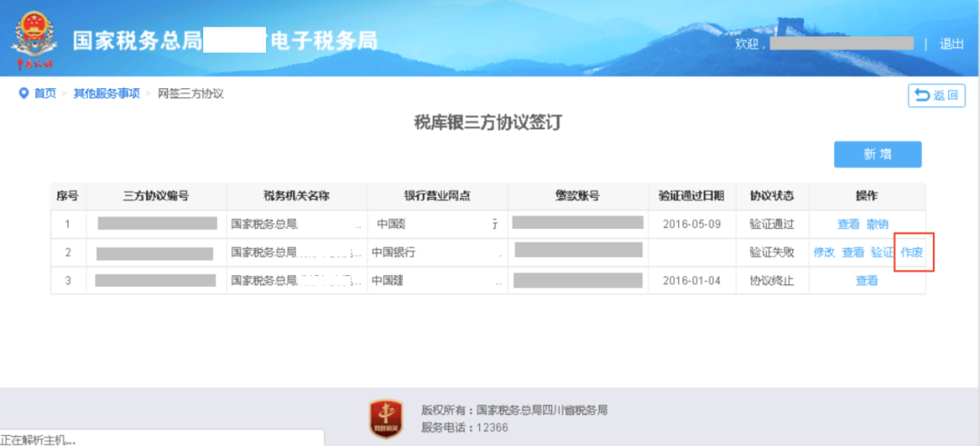Click the tax bureau emblem logo

click(34, 41)
